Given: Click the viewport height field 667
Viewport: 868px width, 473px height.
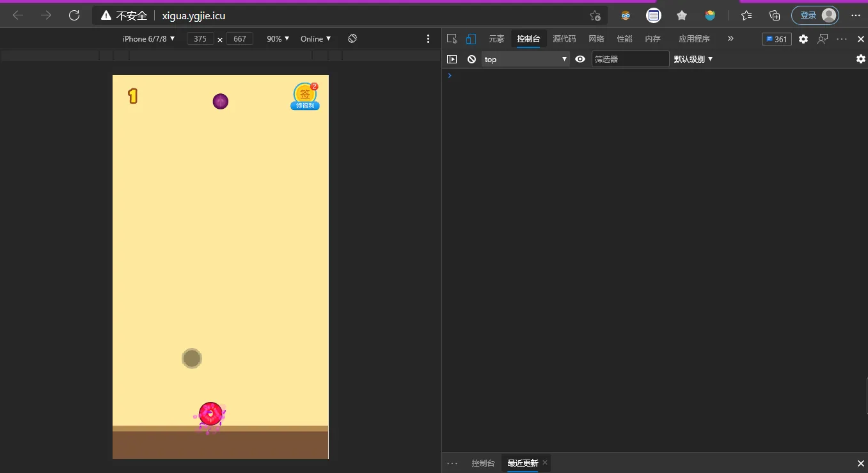Looking at the screenshot, I should 240,39.
